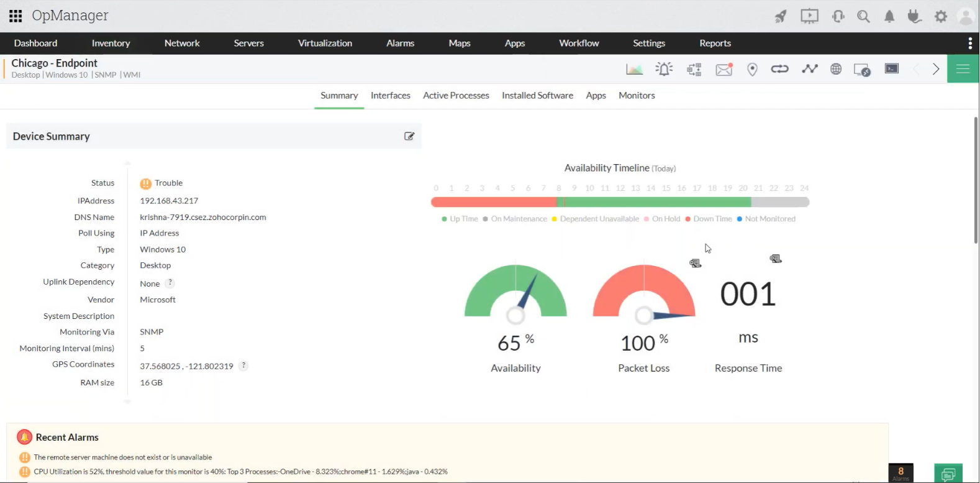
Task: Open the globe browse icon
Action: click(x=836, y=69)
